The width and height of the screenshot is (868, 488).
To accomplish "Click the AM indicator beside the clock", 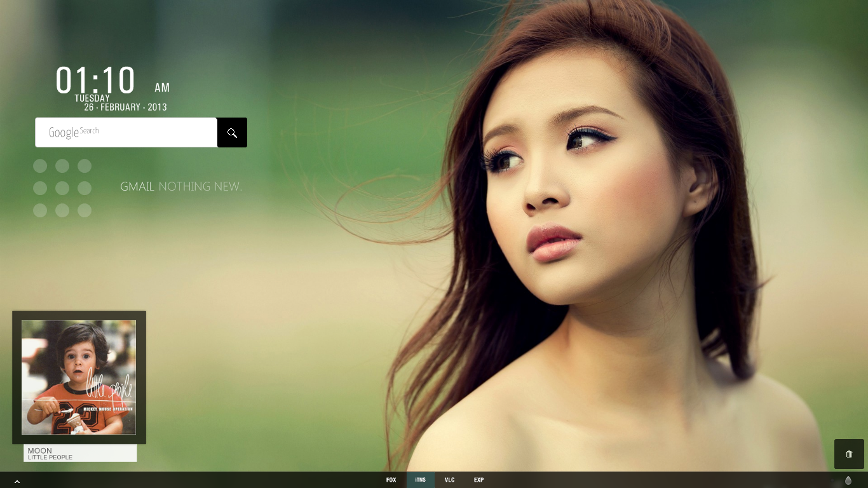I will click(162, 88).
